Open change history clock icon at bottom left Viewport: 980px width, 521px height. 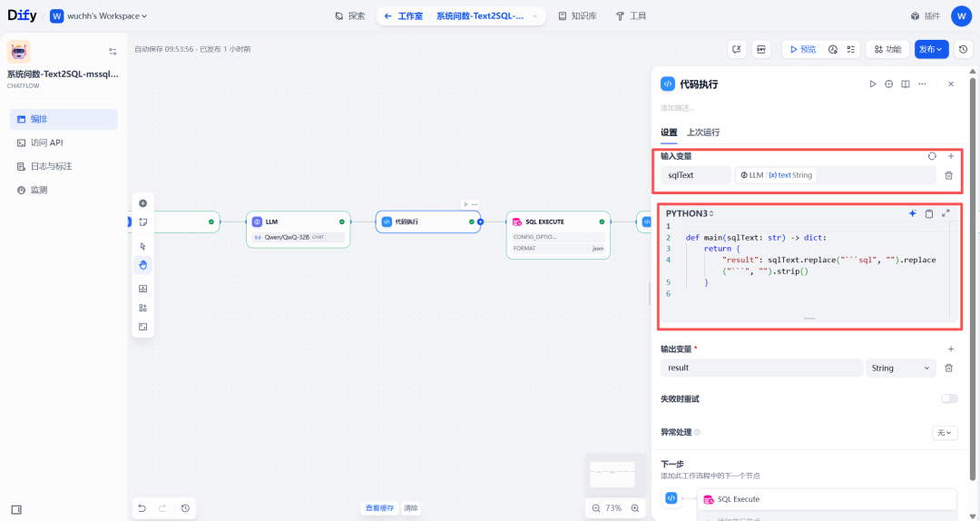[x=185, y=508]
